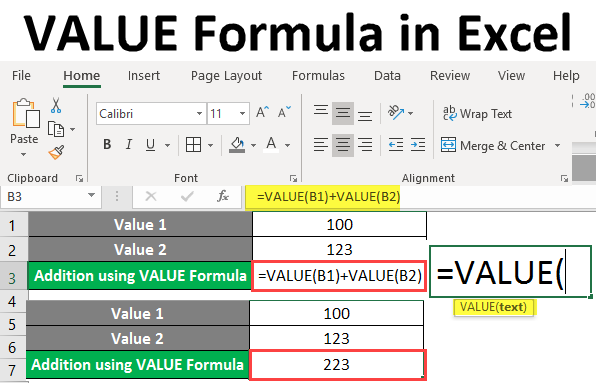Decrease indent icon
Image resolution: width=596 pixels, height=383 pixels.
[x=396, y=145]
